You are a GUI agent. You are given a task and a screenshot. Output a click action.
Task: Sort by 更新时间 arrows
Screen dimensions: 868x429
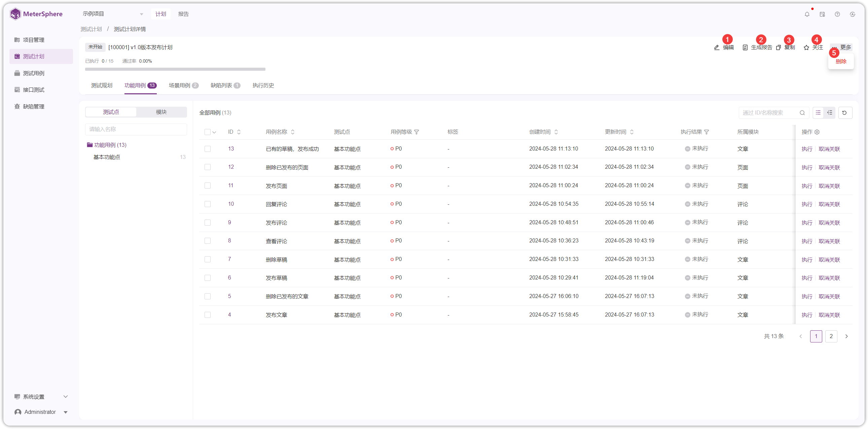point(632,132)
